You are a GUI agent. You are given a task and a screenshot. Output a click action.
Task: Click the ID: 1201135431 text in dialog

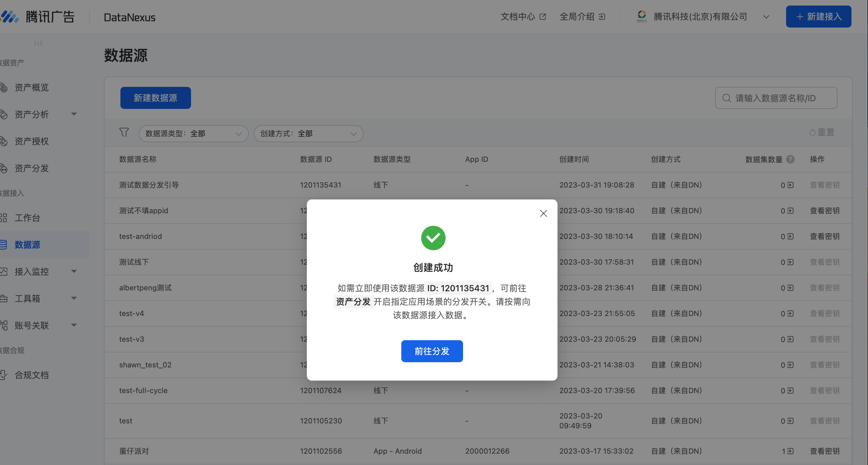(458, 288)
